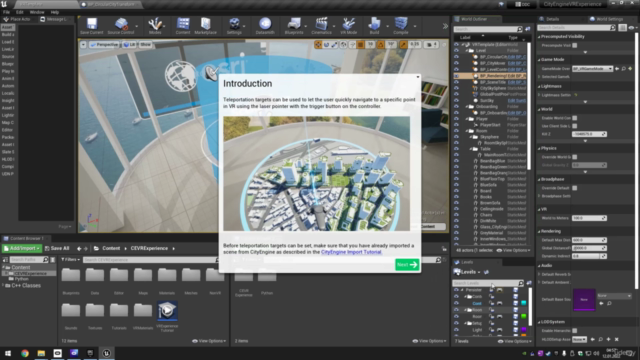Click the cyan color swatch in Levels
Screen dimensions: 640x360
click(x=523, y=303)
